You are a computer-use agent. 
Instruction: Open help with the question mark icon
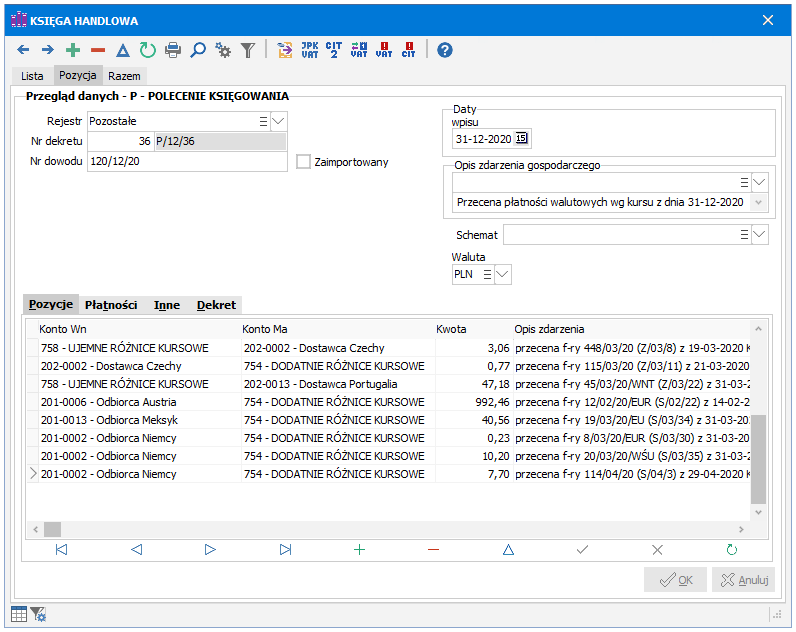(445, 49)
